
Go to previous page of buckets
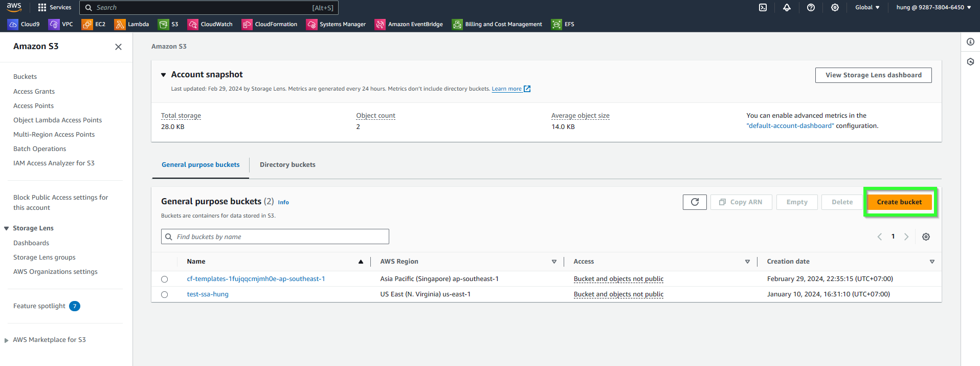coord(880,236)
